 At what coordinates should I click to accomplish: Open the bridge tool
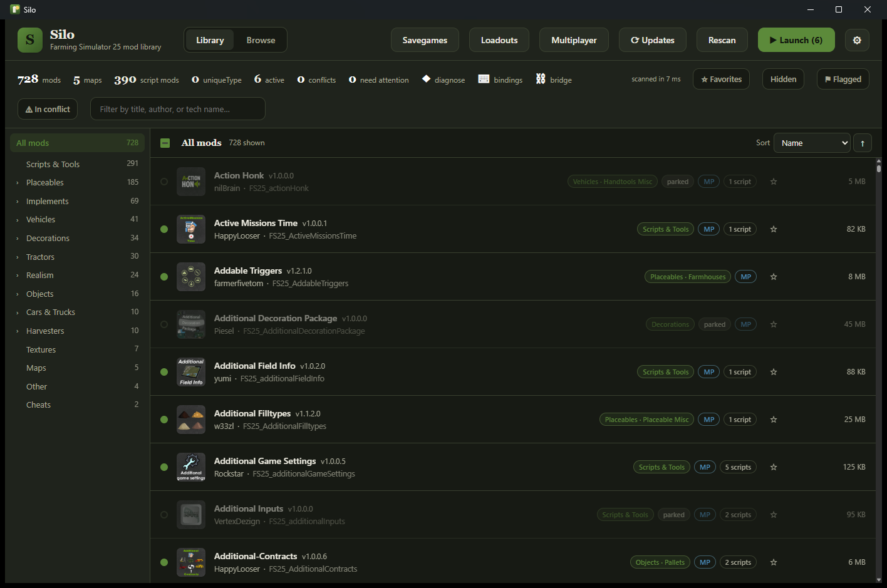[554, 80]
